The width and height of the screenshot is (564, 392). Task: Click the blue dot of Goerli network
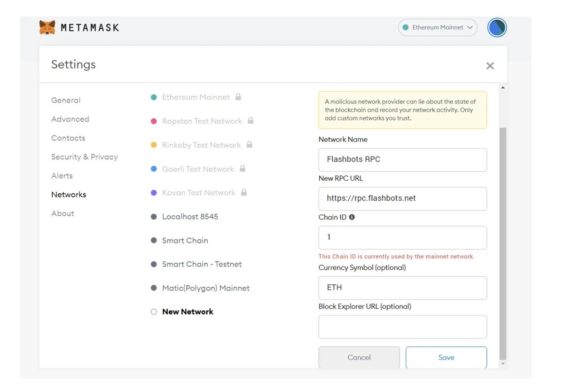click(x=154, y=169)
